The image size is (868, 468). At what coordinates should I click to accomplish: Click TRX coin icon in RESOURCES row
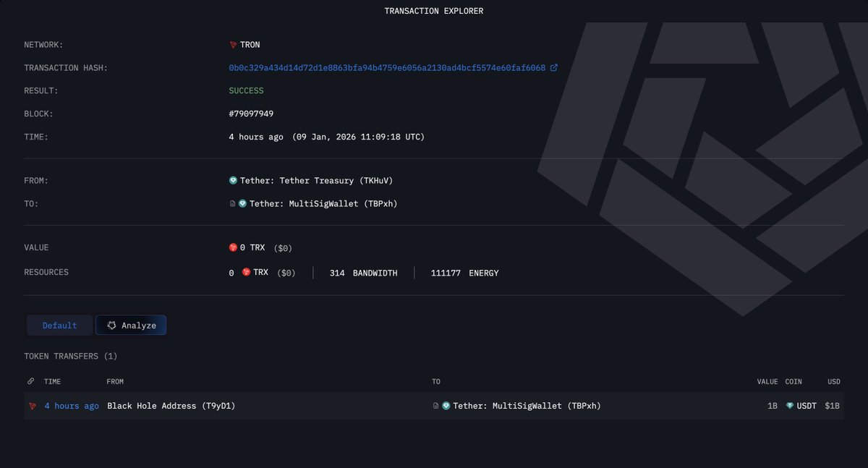point(246,272)
